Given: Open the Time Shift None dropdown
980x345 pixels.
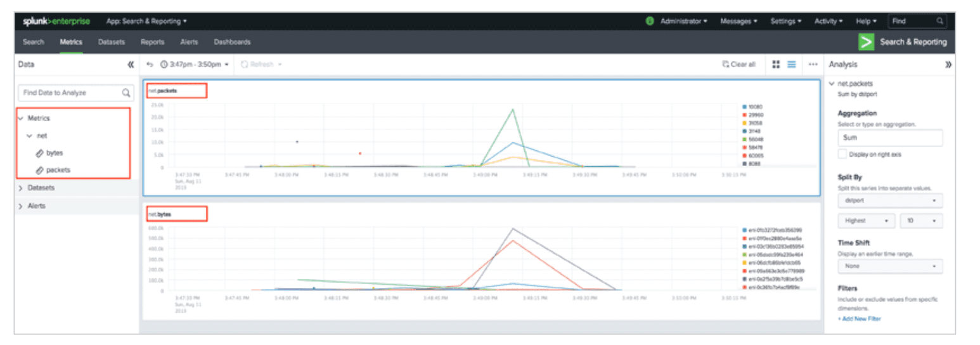Looking at the screenshot, I should (889, 266).
